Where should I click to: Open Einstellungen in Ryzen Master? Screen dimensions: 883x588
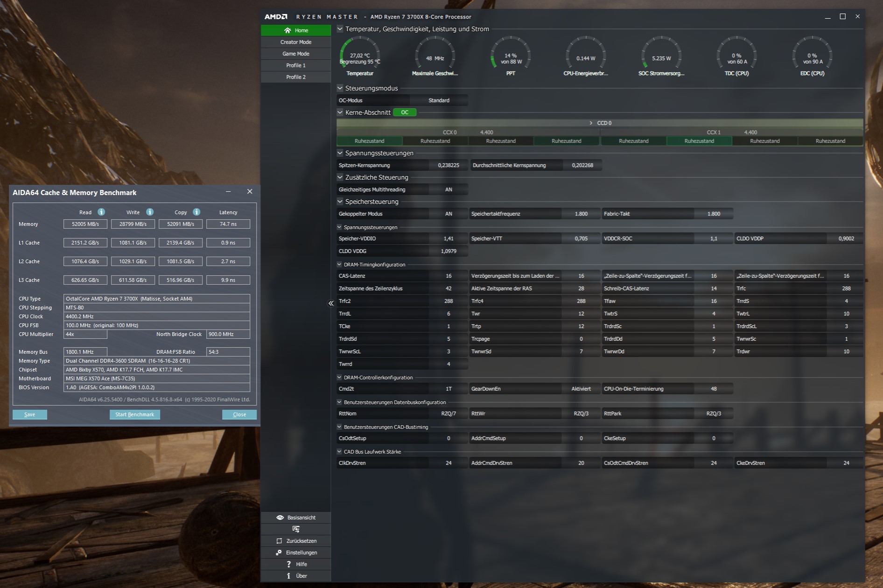pos(296,553)
